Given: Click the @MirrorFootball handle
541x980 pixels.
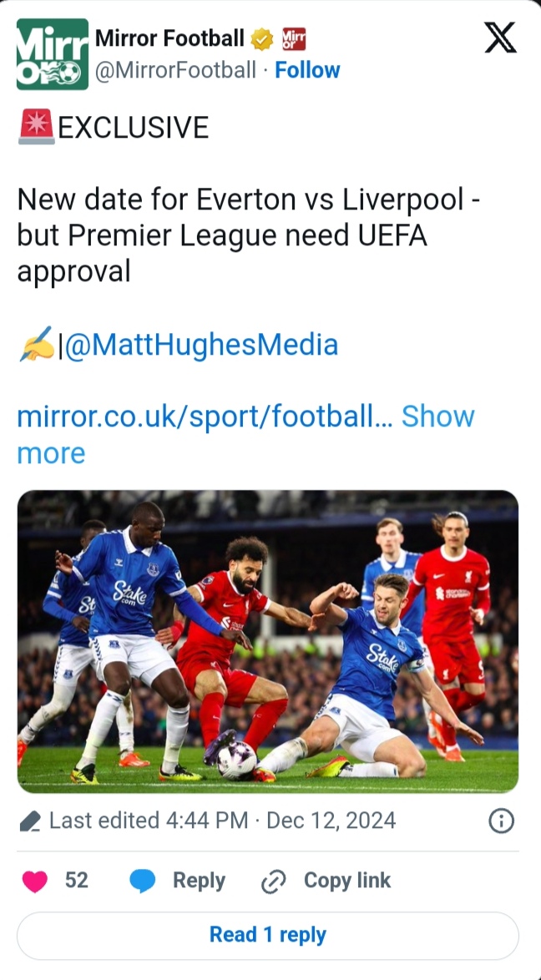Looking at the screenshot, I should point(175,70).
